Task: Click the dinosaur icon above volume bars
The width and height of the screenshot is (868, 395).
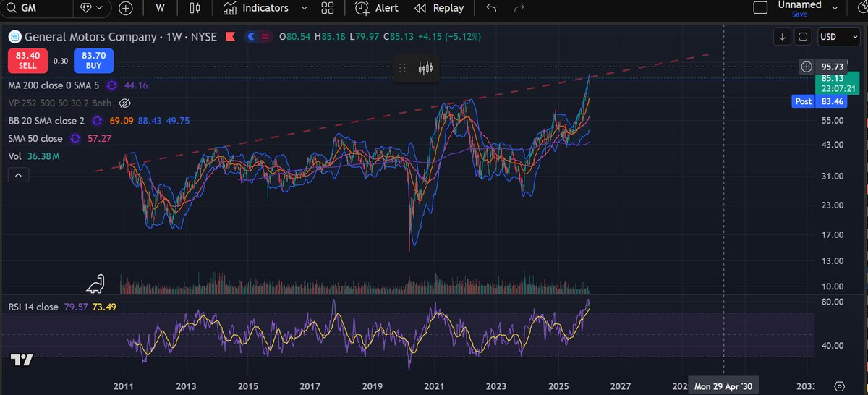Action: point(95,284)
